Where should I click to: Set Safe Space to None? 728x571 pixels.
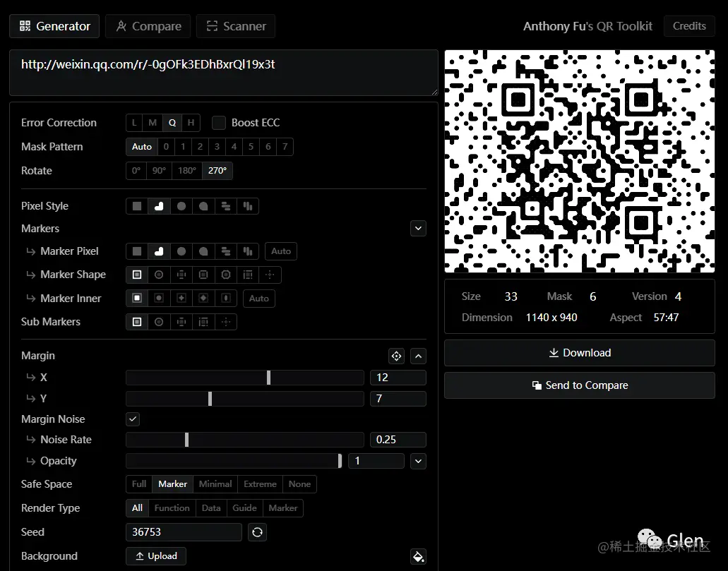coord(299,484)
